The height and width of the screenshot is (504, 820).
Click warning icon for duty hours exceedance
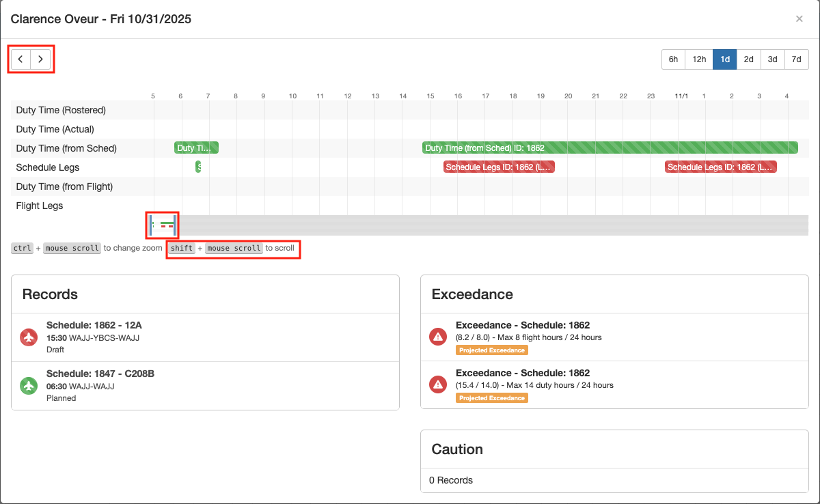click(438, 385)
